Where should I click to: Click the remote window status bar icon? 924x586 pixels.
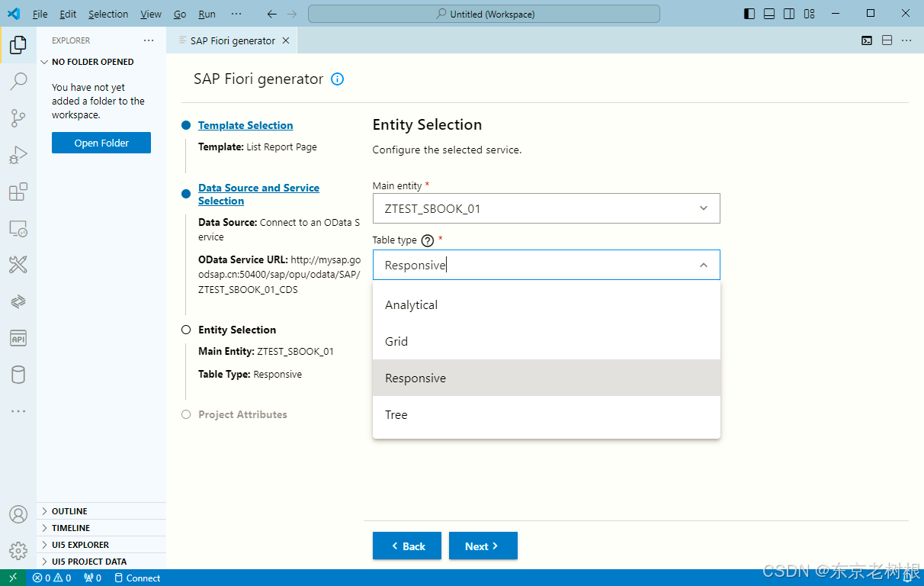point(13,578)
